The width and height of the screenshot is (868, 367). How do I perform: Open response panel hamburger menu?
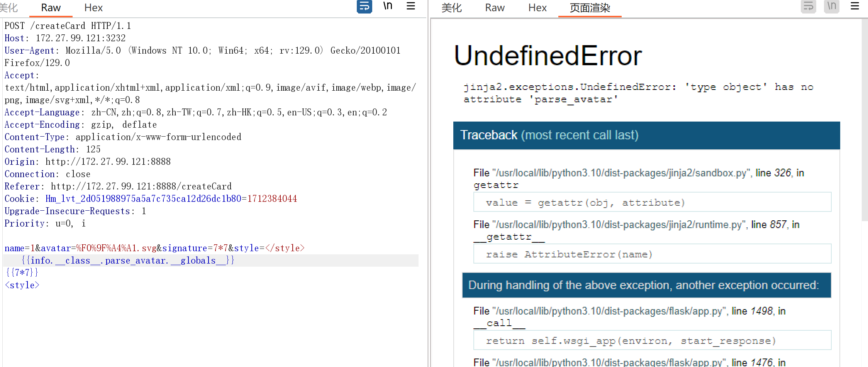tap(855, 6)
